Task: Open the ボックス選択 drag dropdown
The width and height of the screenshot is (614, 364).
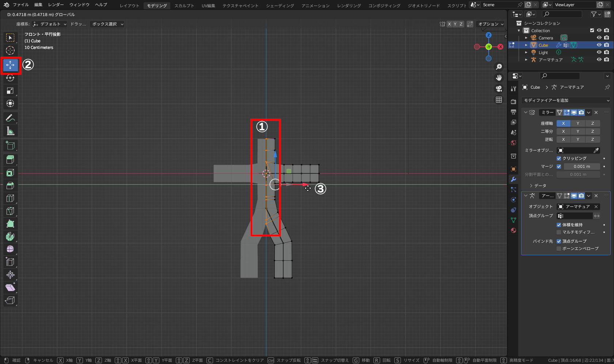Action: coord(108,24)
